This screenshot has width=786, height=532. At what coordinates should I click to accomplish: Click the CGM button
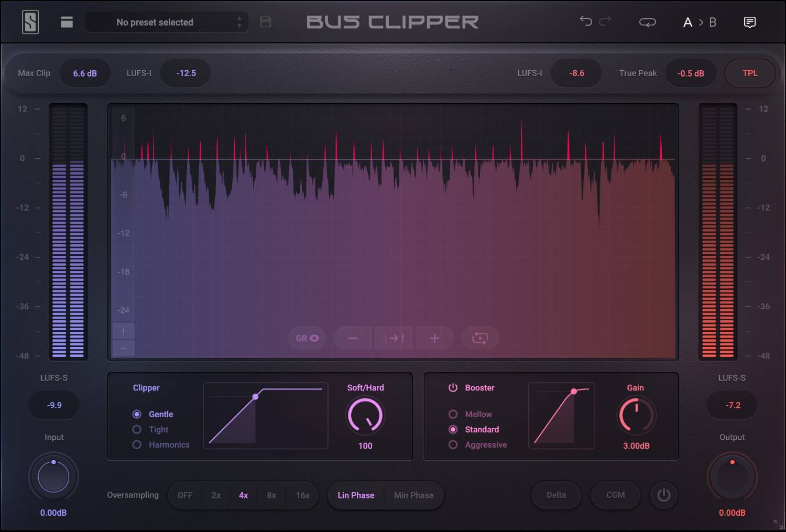[x=615, y=495]
